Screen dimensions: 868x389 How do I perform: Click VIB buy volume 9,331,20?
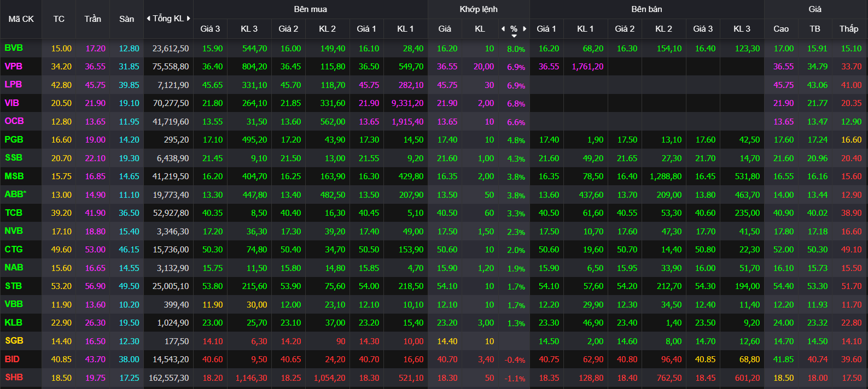click(407, 103)
